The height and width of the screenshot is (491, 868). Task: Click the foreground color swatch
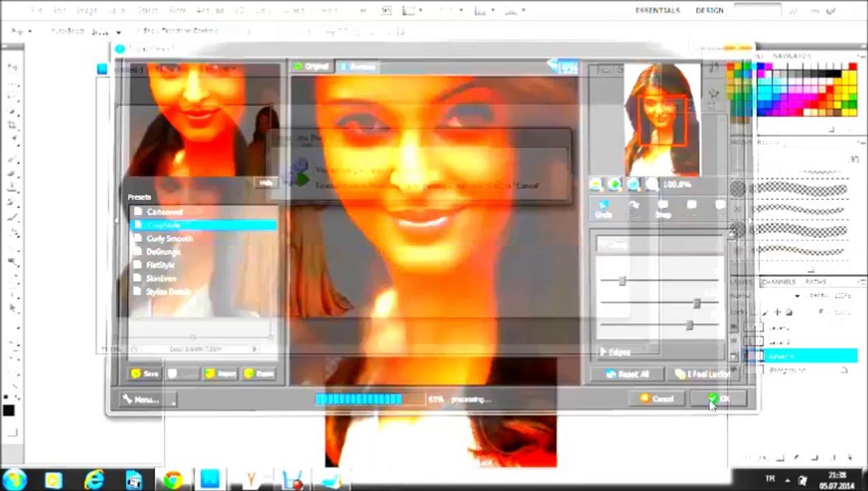pos(8,410)
